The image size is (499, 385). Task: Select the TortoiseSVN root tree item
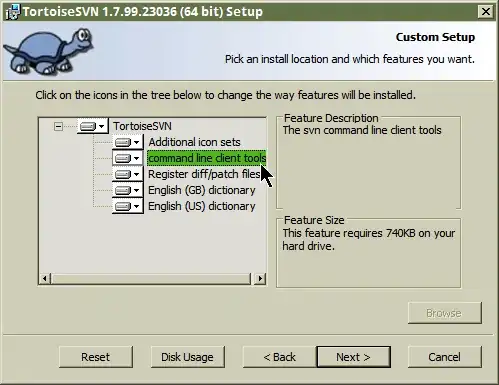(x=142, y=126)
